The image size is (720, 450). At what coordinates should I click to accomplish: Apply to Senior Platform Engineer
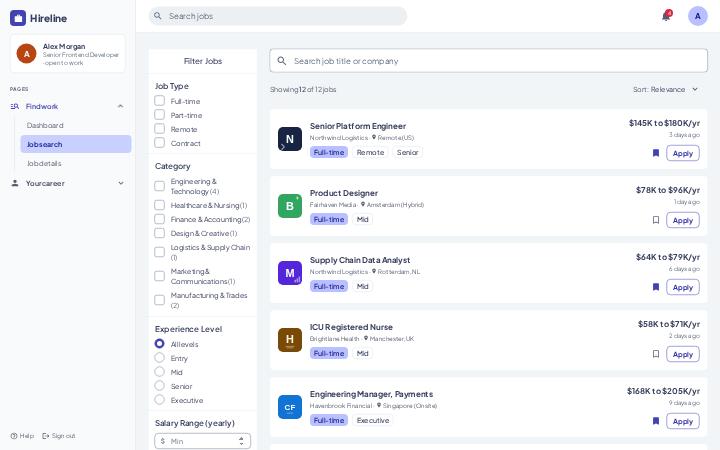coord(683,153)
